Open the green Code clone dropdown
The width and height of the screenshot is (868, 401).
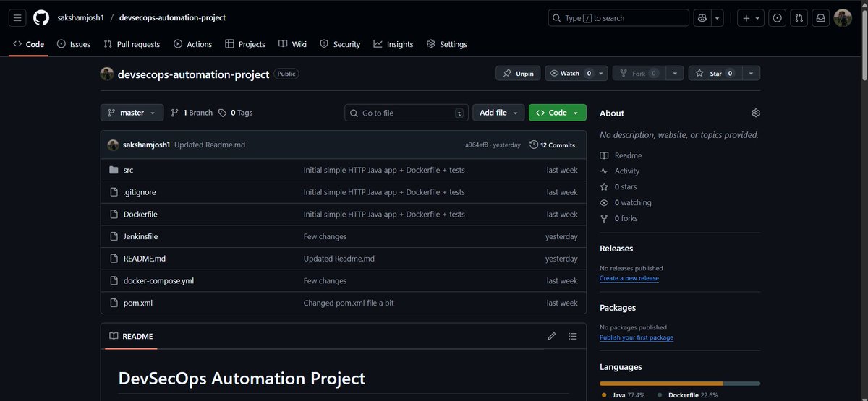tap(558, 113)
